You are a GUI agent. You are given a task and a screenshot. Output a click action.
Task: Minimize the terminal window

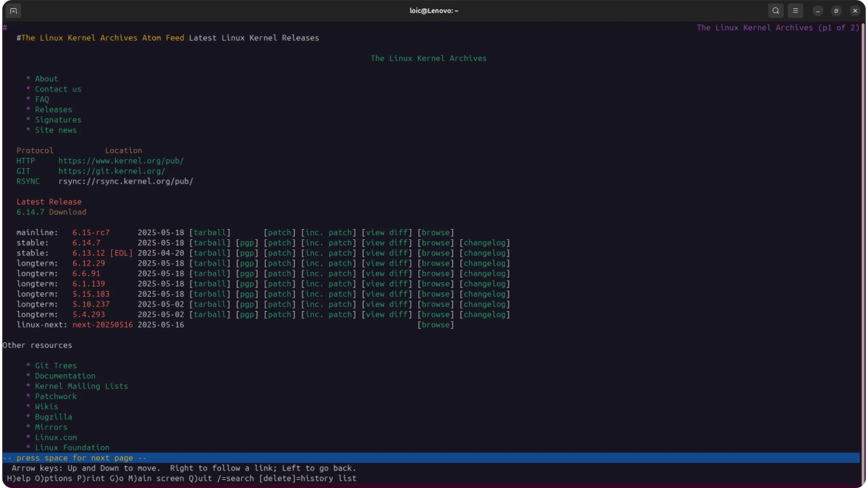pyautogui.click(x=818, y=11)
